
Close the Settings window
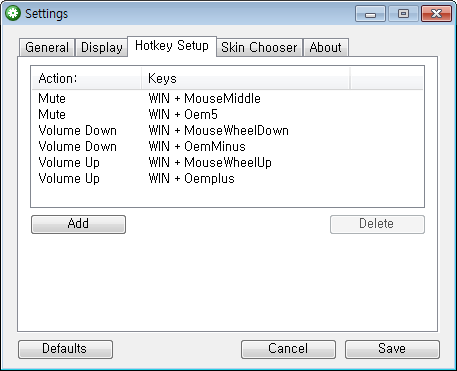[436, 14]
